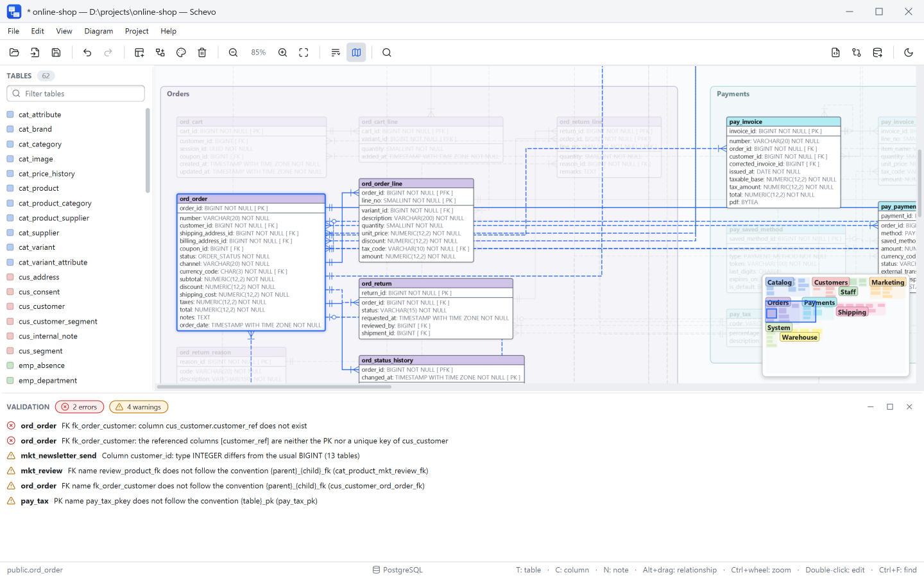Open the Project menu
Viewport: 924px width, 578px height.
[137, 31]
